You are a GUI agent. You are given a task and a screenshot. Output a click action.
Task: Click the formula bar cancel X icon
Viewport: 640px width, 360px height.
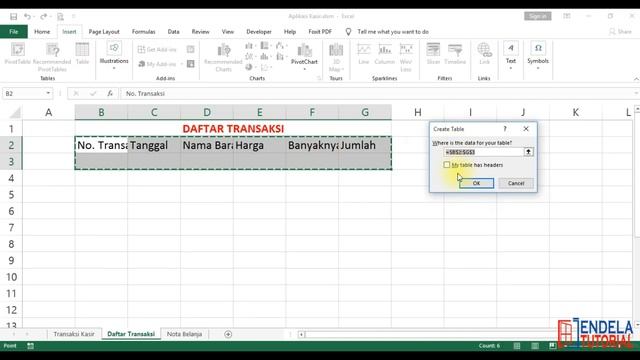[x=76, y=93]
